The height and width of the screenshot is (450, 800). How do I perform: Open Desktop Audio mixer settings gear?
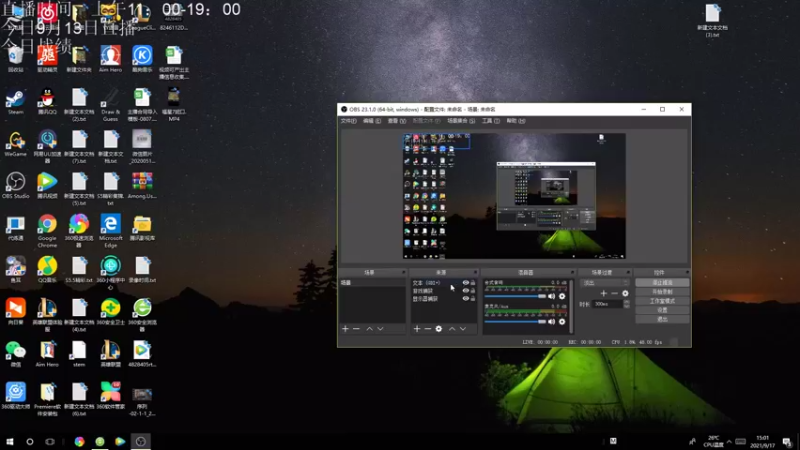(x=562, y=296)
